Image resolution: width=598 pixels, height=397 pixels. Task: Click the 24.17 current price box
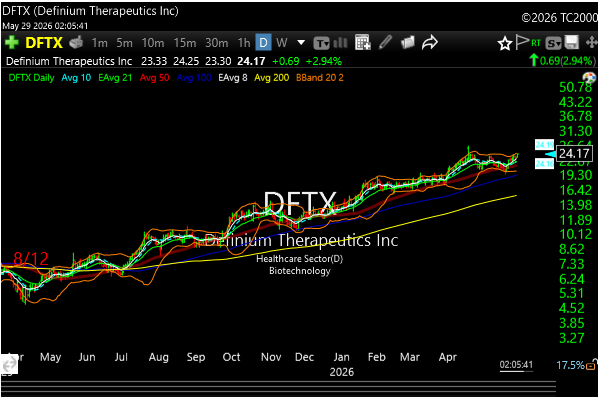point(574,153)
